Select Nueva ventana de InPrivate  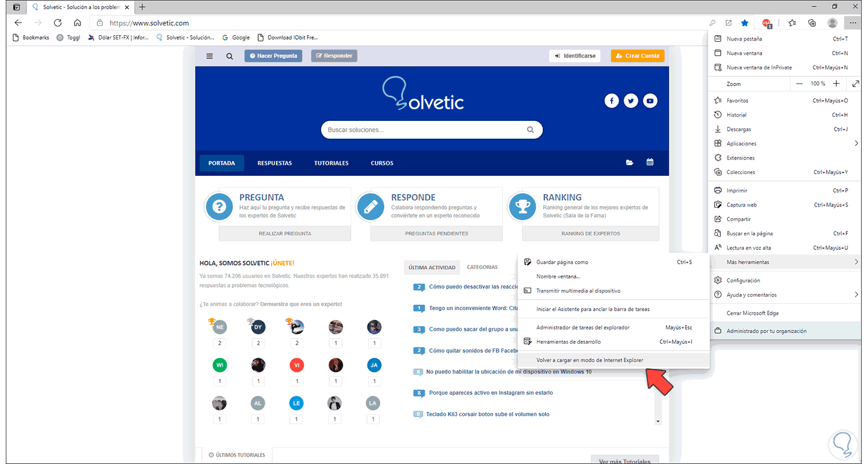pos(785,68)
